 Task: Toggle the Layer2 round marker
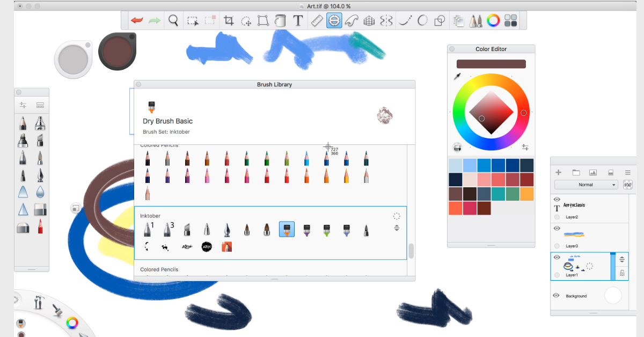coord(557,217)
